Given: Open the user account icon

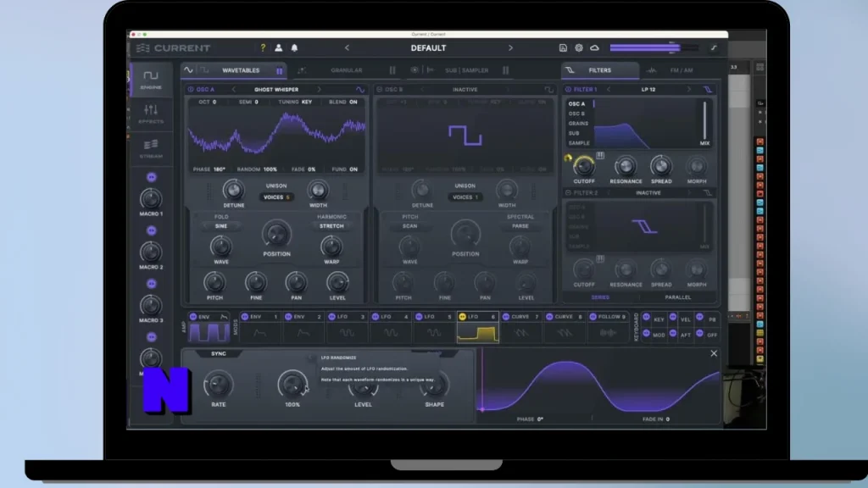Looking at the screenshot, I should pos(278,48).
